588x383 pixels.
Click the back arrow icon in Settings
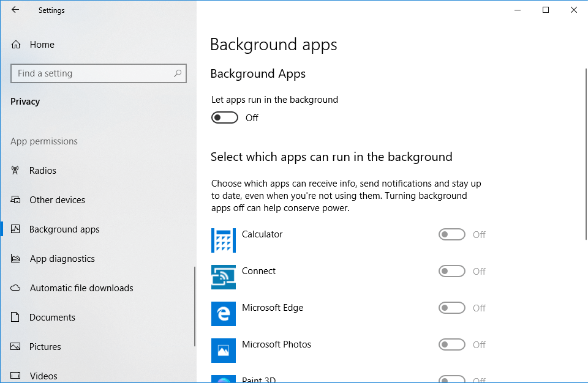coord(15,10)
